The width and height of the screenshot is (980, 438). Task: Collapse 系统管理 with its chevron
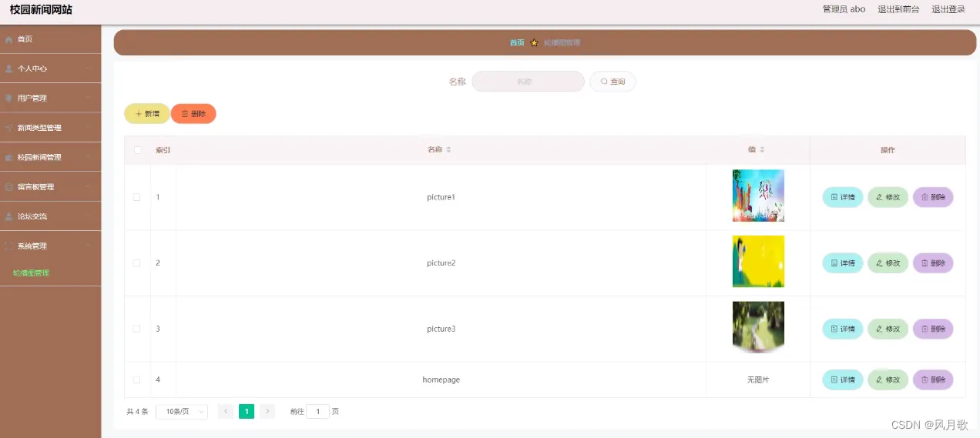click(89, 246)
